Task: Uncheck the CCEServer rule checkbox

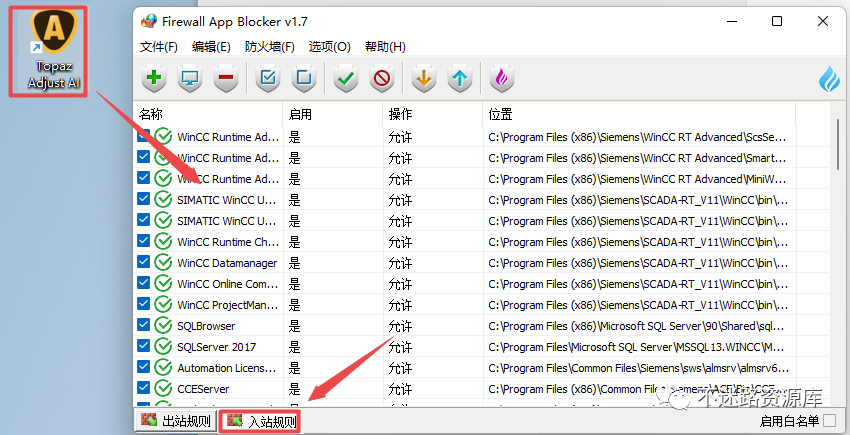Action: (x=143, y=388)
